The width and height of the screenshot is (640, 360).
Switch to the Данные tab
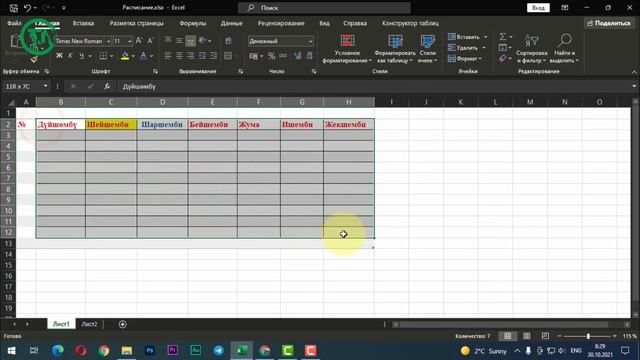coord(231,23)
